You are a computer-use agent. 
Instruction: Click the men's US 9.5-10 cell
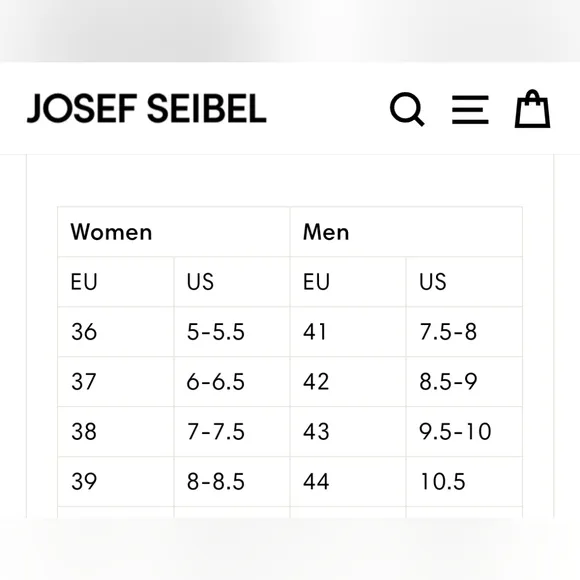[x=464, y=432]
